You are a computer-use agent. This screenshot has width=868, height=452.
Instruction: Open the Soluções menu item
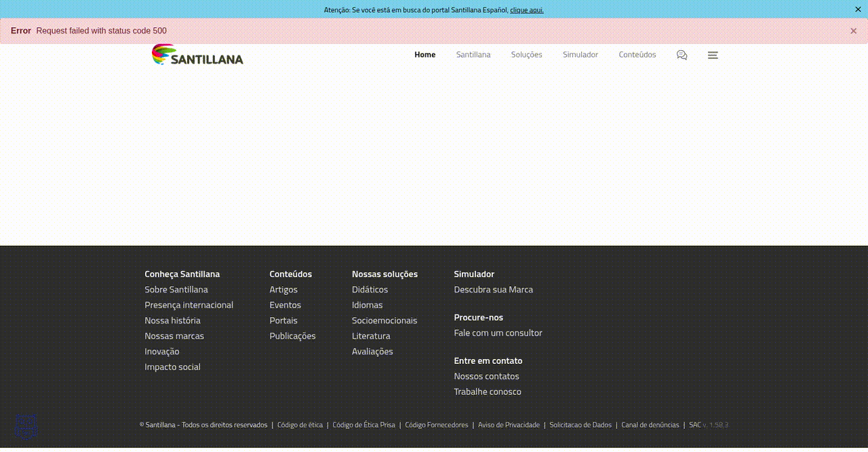pyautogui.click(x=527, y=55)
